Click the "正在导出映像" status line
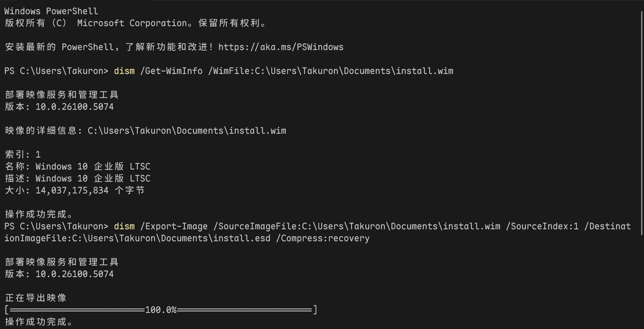Screen dimensions: 644x329 (36, 298)
